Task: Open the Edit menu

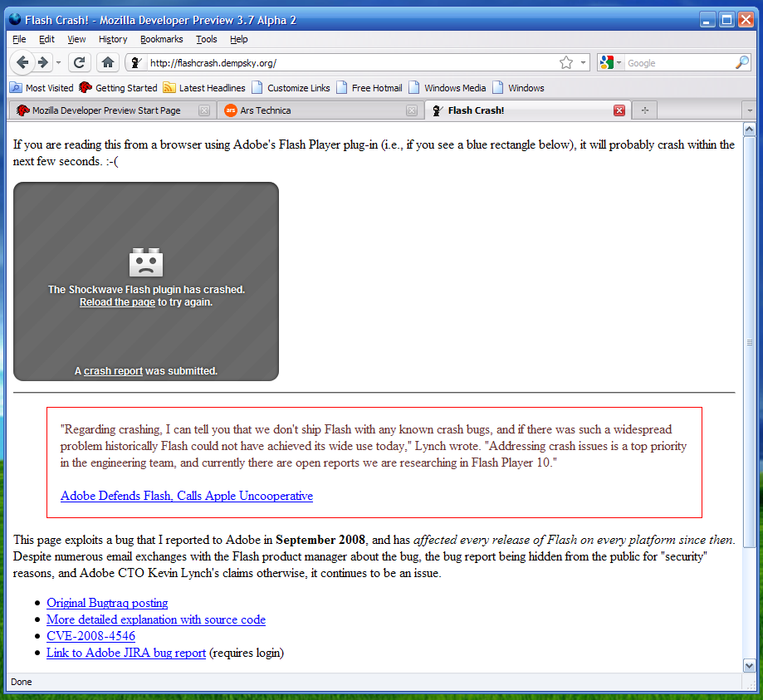Action: point(46,39)
